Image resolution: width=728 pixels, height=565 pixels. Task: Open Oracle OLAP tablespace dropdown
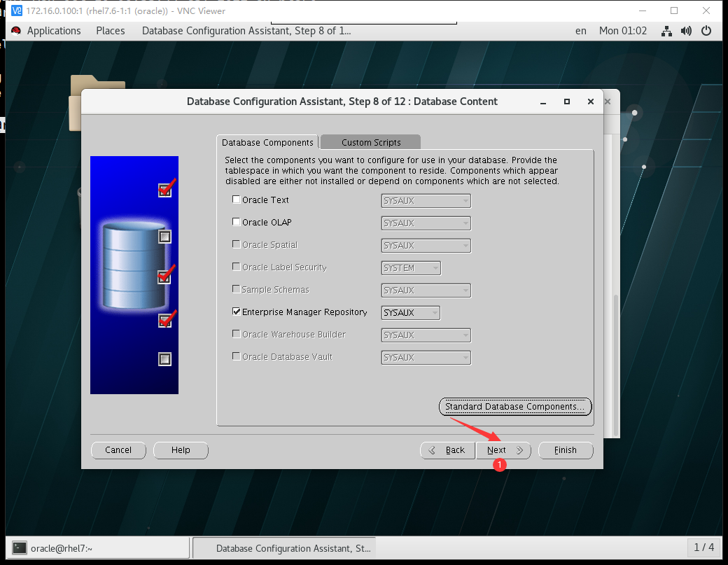coord(426,223)
